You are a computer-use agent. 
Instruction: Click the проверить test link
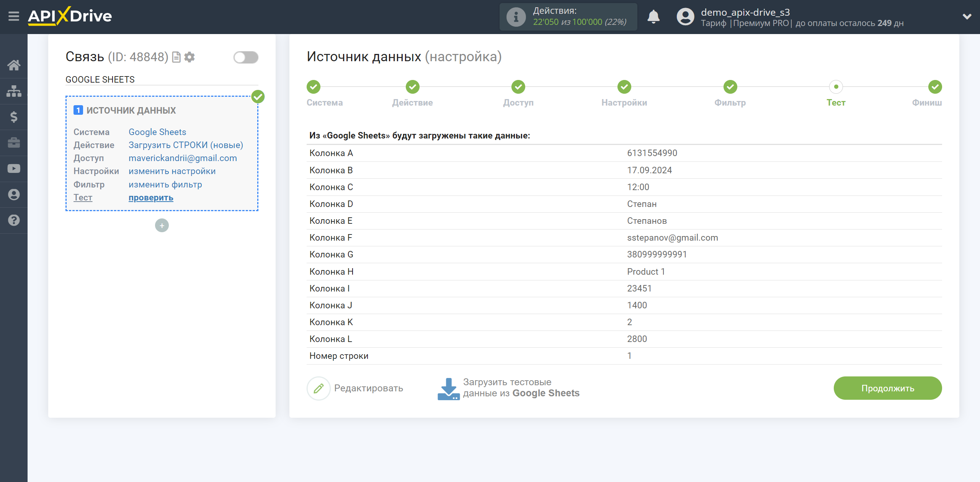[x=151, y=198]
